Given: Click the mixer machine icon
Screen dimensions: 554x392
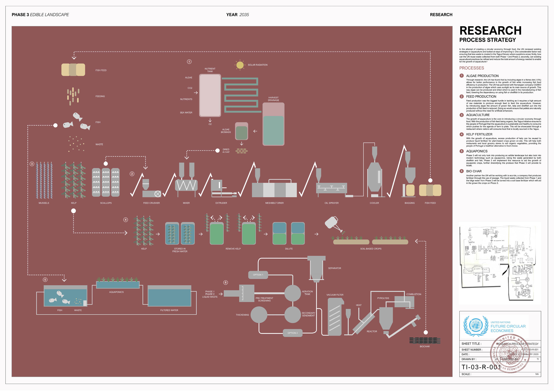Looking at the screenshot, I should pos(186,185).
